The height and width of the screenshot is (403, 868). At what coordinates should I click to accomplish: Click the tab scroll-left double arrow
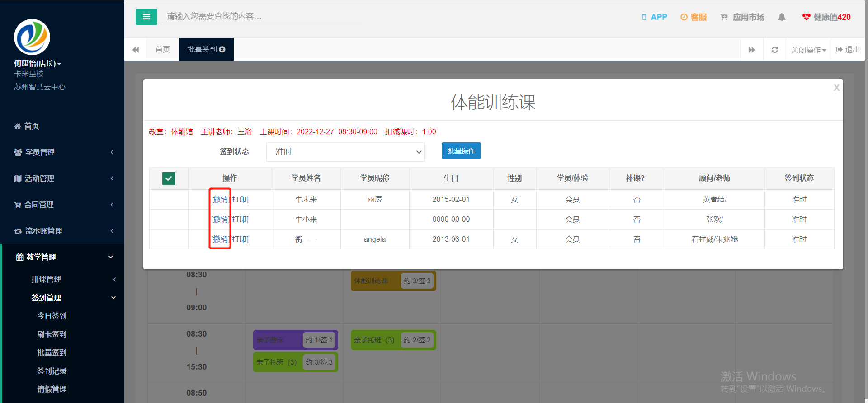pos(136,50)
